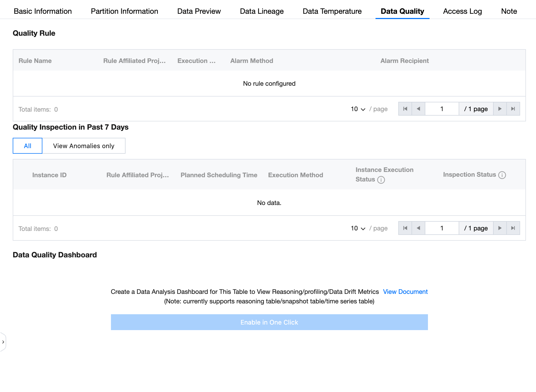The image size is (536, 392).
Task: Click last-page icon in Quality Rule pagination
Action: (x=513, y=109)
